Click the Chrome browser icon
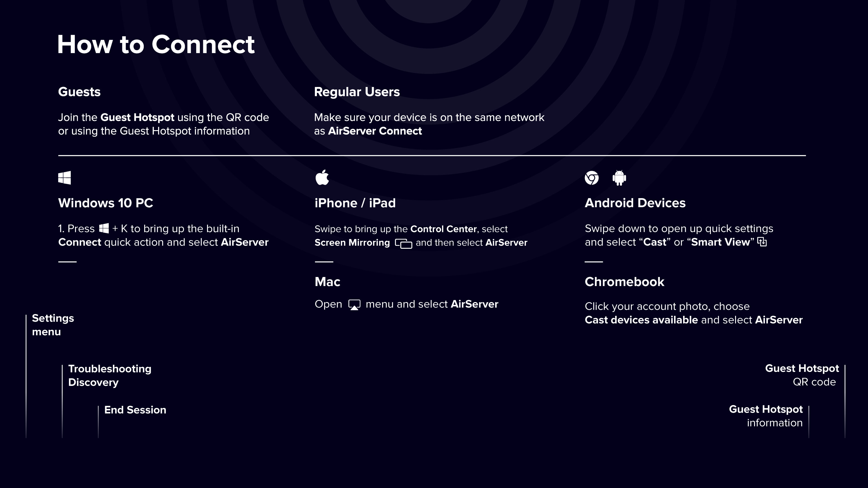868x488 pixels. (592, 178)
